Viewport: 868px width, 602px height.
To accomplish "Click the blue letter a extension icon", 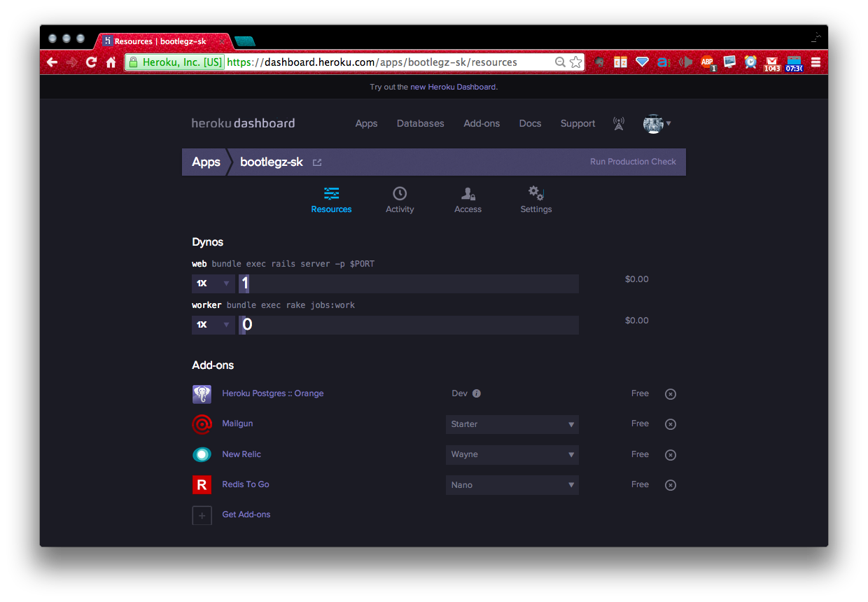I will tap(664, 62).
